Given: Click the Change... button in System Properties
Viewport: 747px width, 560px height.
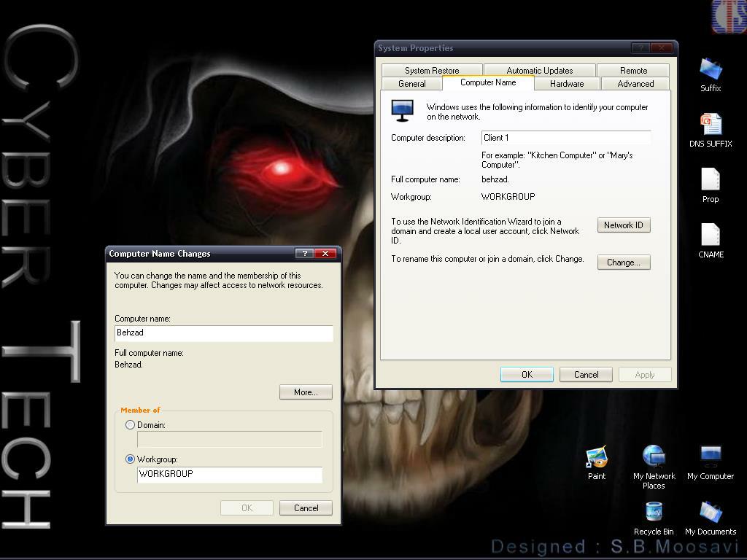Looking at the screenshot, I should pos(624,262).
